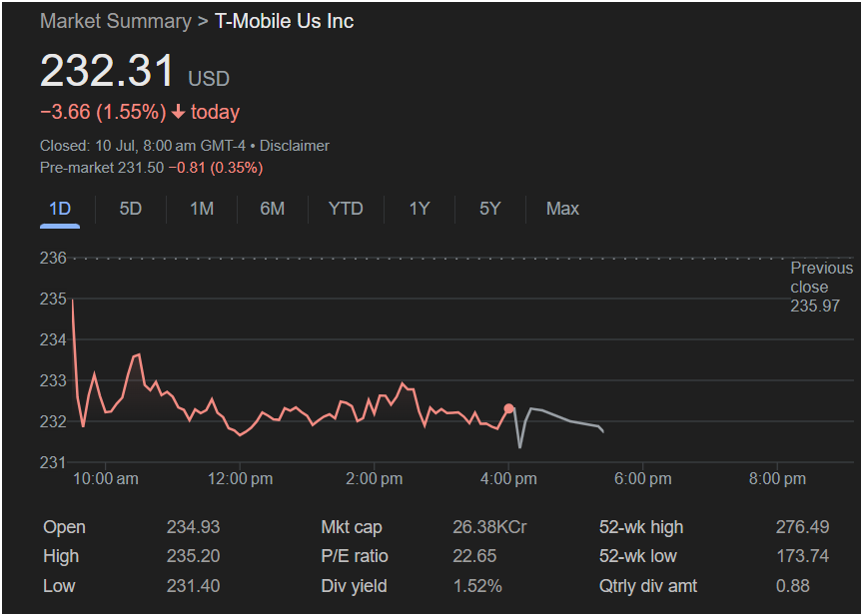
Task: Click the P/E ratio value 22.65
Action: (474, 556)
